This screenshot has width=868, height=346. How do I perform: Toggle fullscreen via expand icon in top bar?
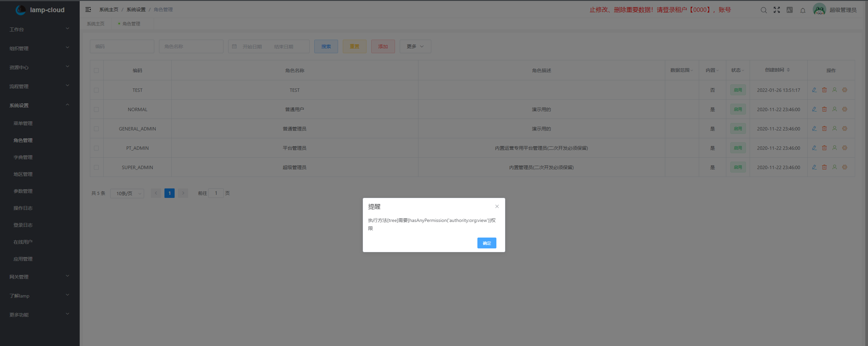tap(776, 10)
